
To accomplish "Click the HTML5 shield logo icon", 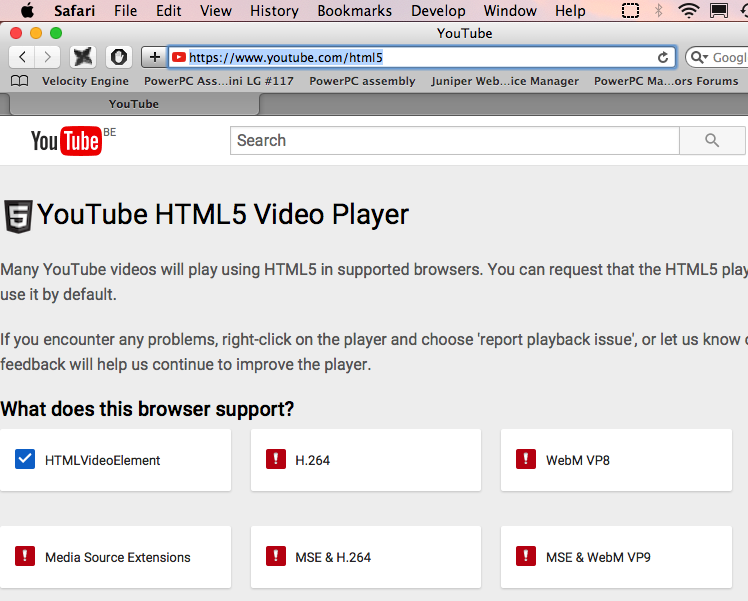I will point(18,216).
